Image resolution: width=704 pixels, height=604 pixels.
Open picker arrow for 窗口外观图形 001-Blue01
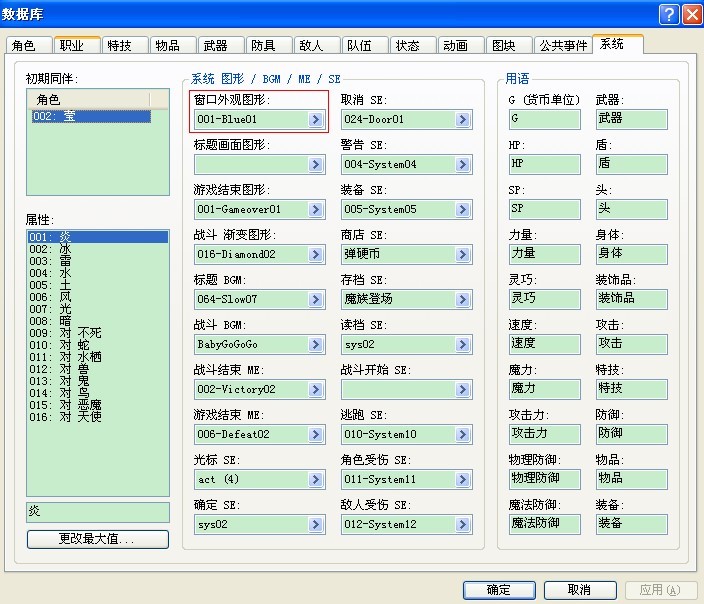point(316,119)
